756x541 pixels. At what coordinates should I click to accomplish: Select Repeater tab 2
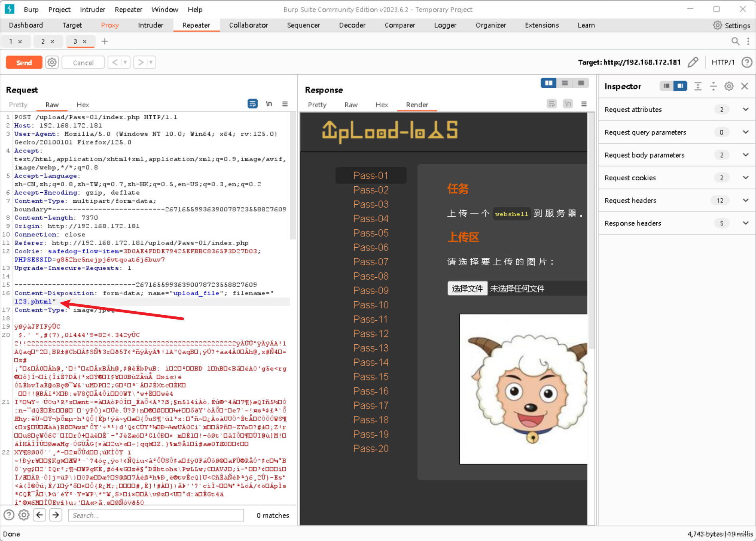43,41
